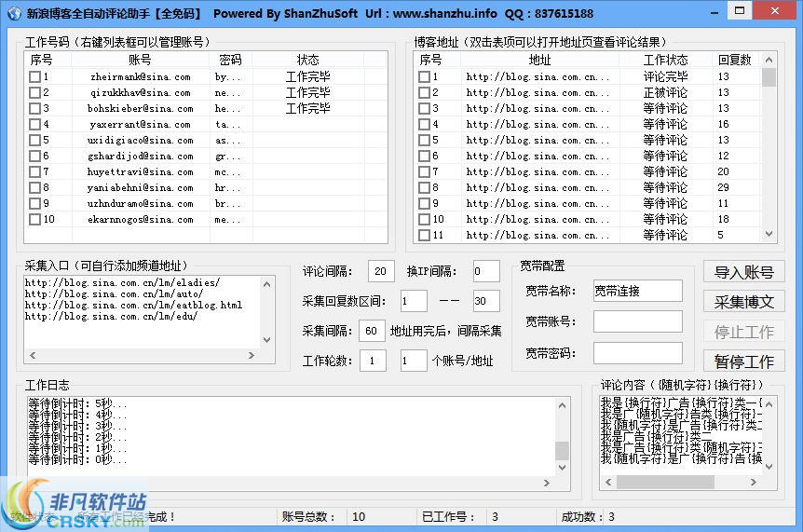Click 账号 column header in account list

coord(141,60)
